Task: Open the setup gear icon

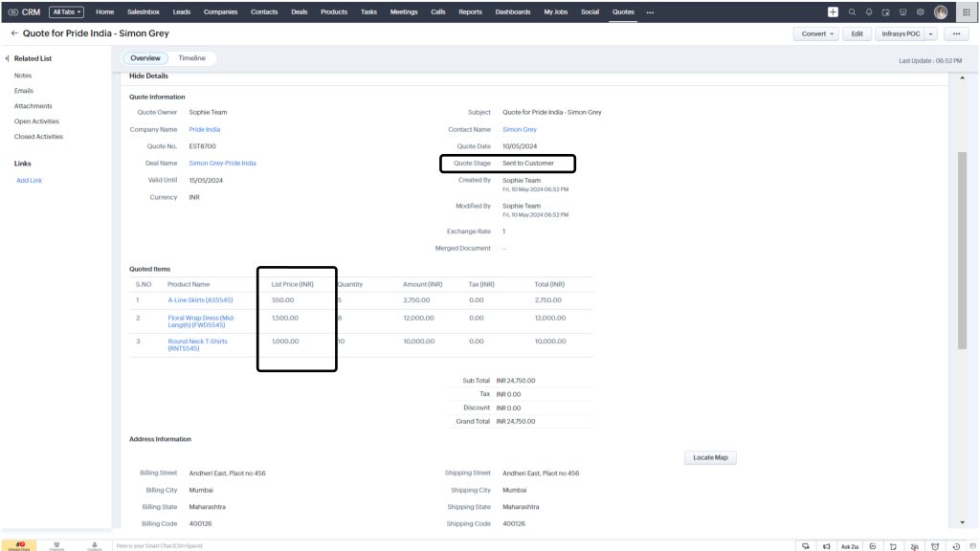Action: click(x=920, y=11)
